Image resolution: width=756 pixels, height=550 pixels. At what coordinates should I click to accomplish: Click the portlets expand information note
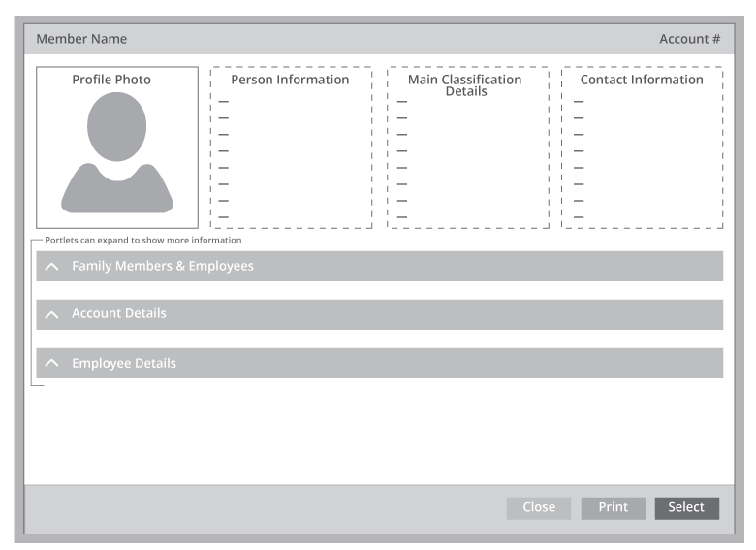click(x=143, y=240)
